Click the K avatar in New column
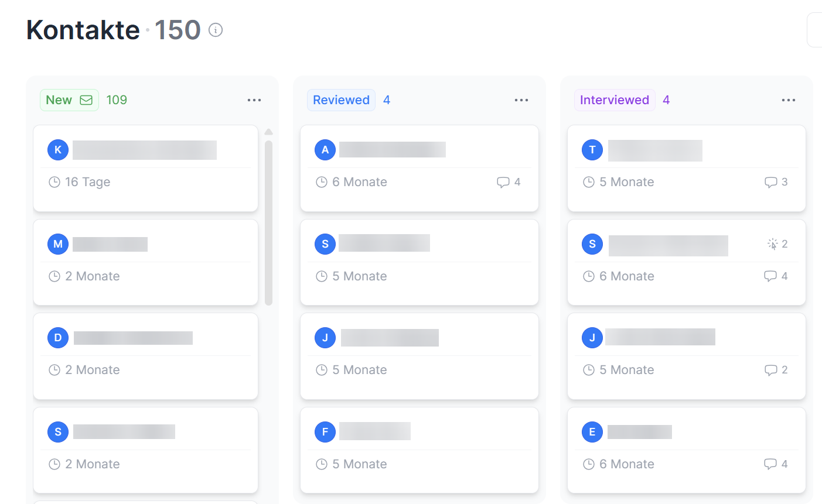 pyautogui.click(x=58, y=150)
